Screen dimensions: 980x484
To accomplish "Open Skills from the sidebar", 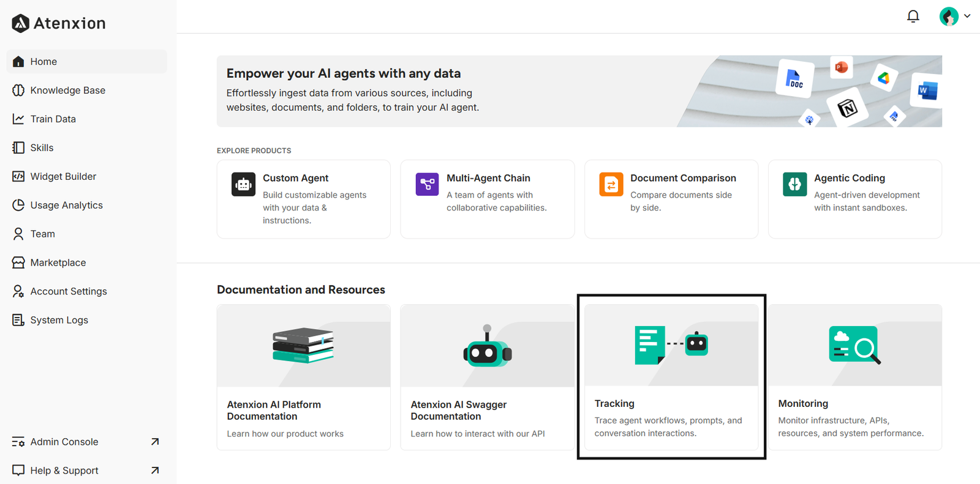I will tap(42, 147).
